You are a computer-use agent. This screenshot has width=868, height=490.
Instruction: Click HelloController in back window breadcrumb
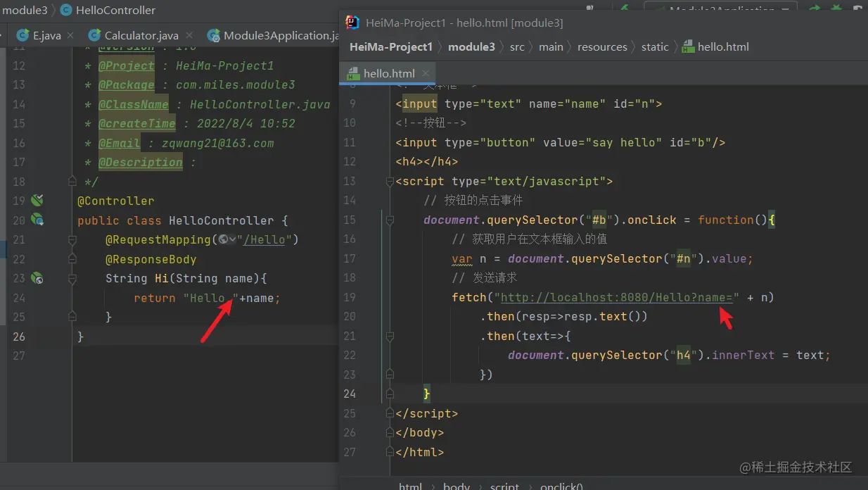coord(115,11)
